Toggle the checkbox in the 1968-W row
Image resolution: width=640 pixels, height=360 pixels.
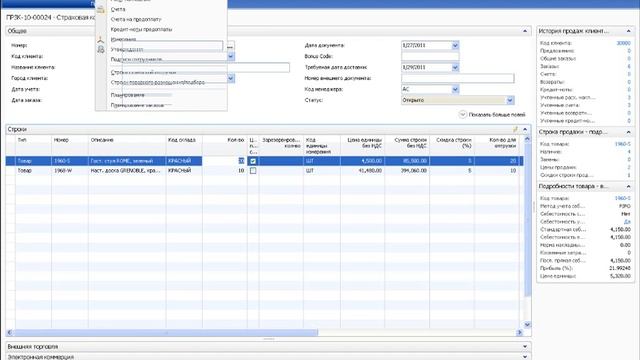[x=253, y=171]
